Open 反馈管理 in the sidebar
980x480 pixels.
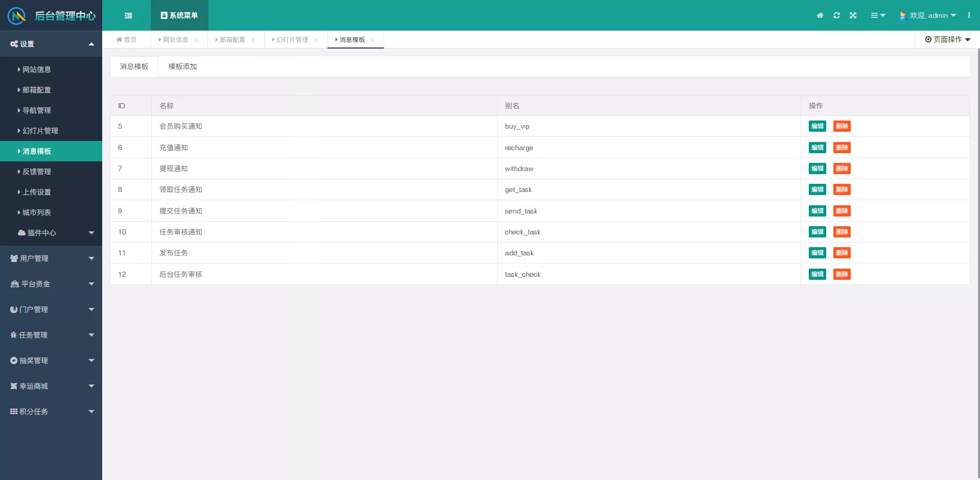point(37,172)
